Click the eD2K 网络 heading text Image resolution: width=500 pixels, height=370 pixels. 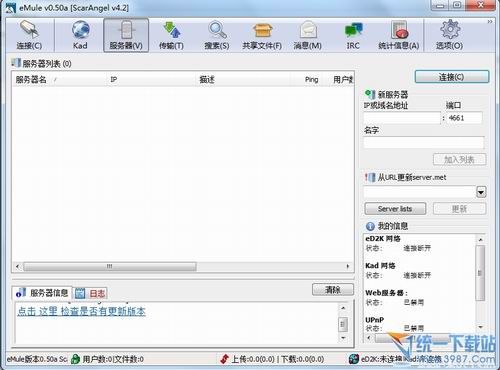click(383, 238)
